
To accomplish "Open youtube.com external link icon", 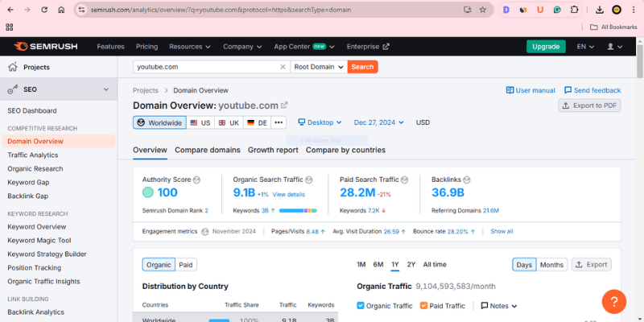I will pyautogui.click(x=284, y=105).
